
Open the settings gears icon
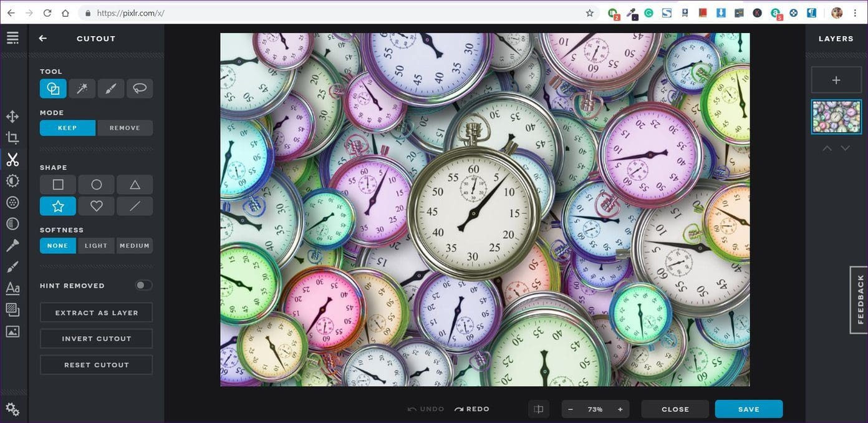click(12, 409)
